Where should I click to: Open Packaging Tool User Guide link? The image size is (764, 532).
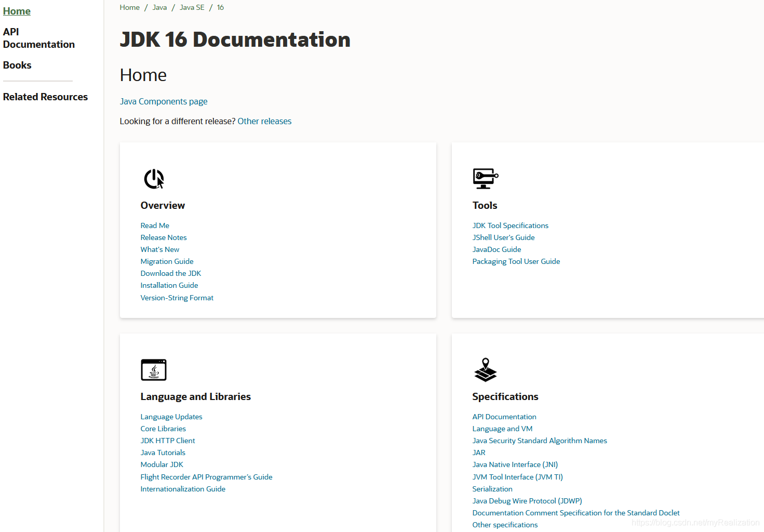pos(516,261)
